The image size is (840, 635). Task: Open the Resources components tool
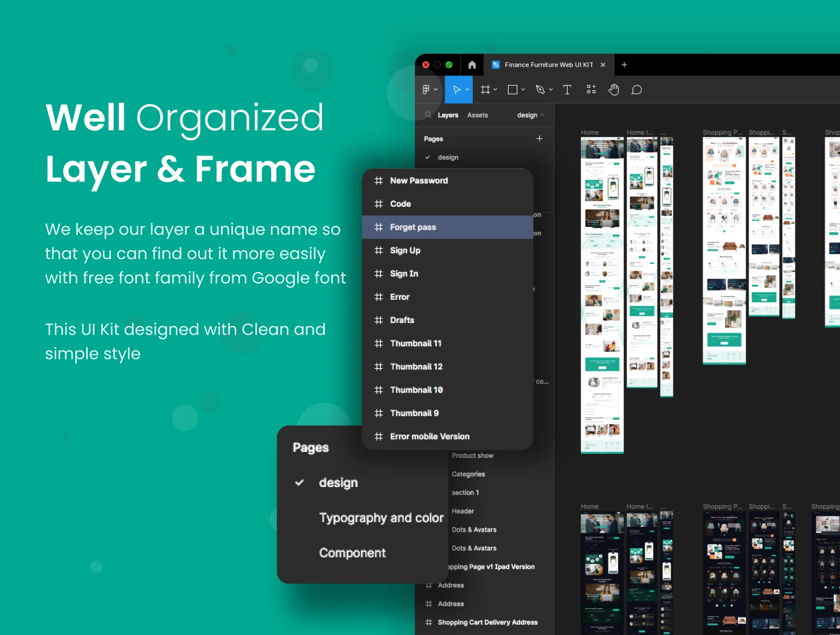[591, 90]
